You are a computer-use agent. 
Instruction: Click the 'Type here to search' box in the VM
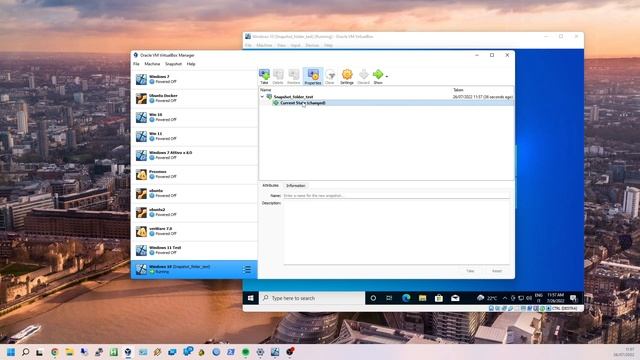(312, 298)
